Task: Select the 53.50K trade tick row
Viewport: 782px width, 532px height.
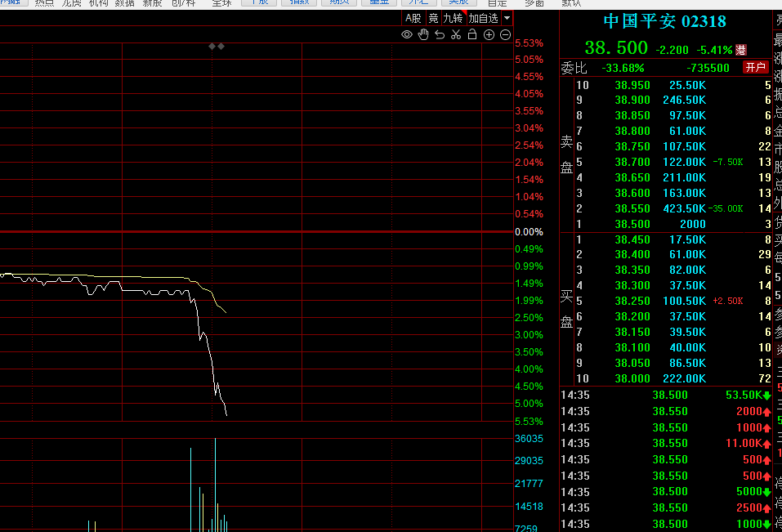Action: 668,396
